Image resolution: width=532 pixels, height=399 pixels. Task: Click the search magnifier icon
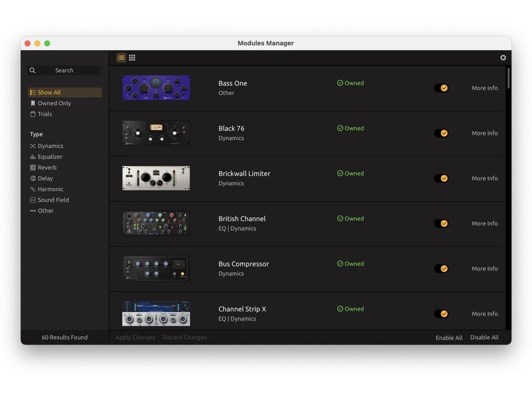tap(33, 71)
